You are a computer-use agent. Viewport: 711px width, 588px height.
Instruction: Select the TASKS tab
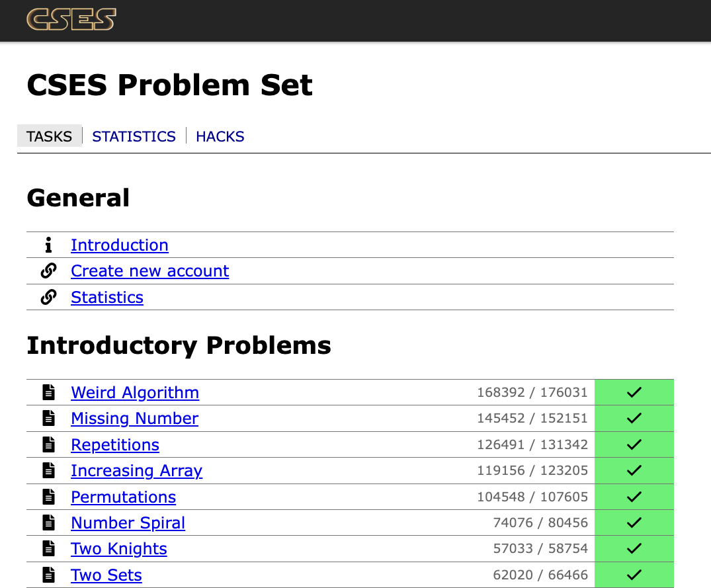click(50, 136)
